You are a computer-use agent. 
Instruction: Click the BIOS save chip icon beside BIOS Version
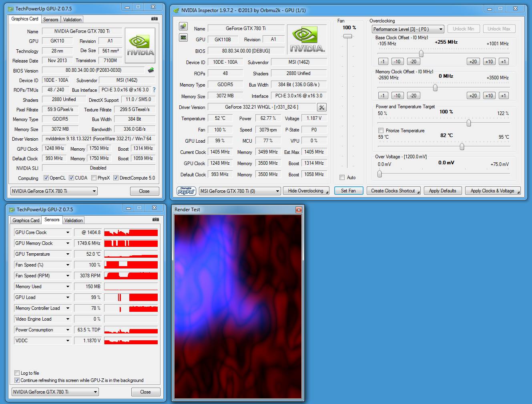(x=151, y=70)
